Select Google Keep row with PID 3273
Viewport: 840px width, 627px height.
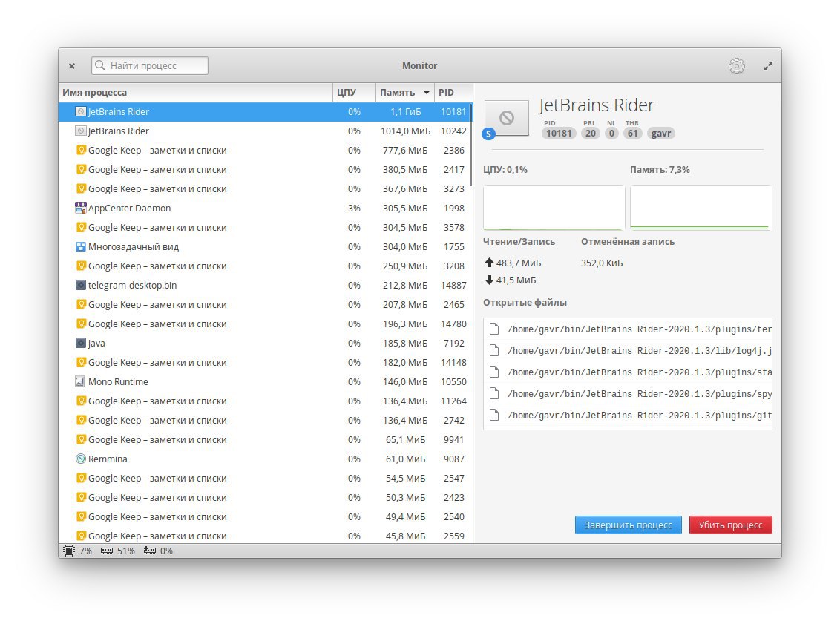click(264, 188)
